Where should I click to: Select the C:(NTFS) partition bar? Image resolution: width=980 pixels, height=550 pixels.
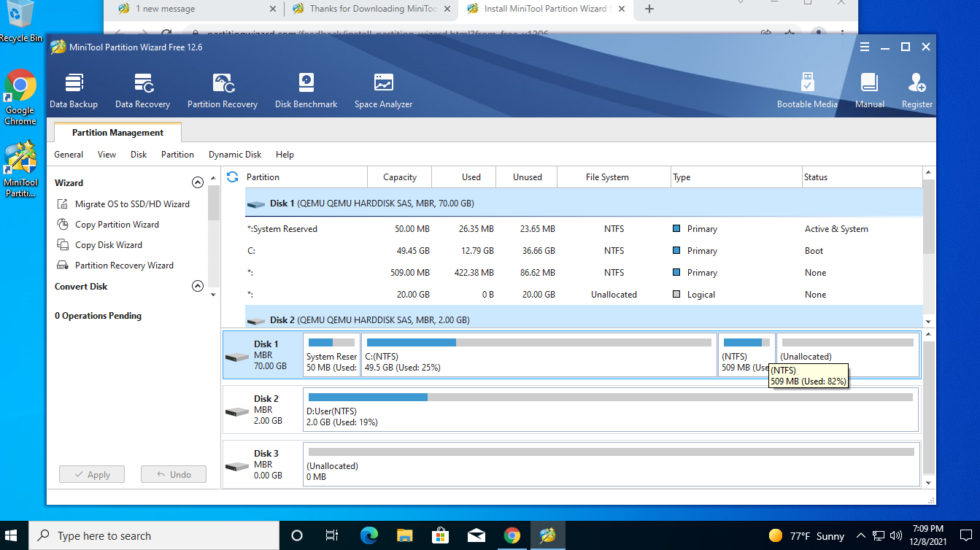pyautogui.click(x=539, y=355)
